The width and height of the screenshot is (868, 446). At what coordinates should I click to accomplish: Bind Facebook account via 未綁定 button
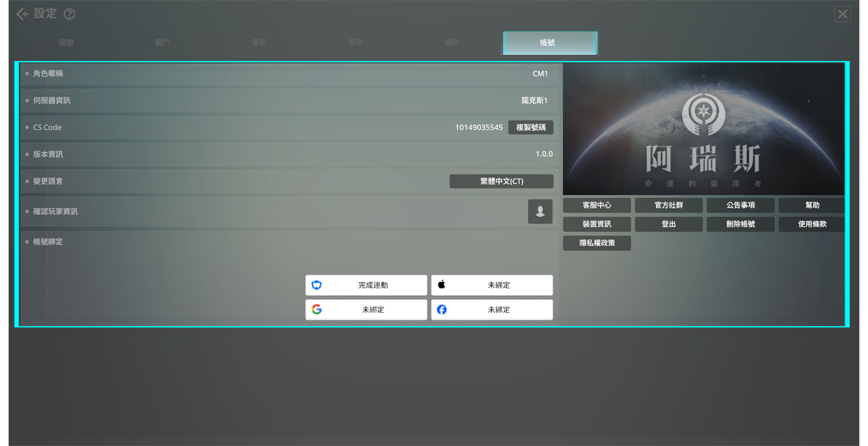(x=492, y=310)
